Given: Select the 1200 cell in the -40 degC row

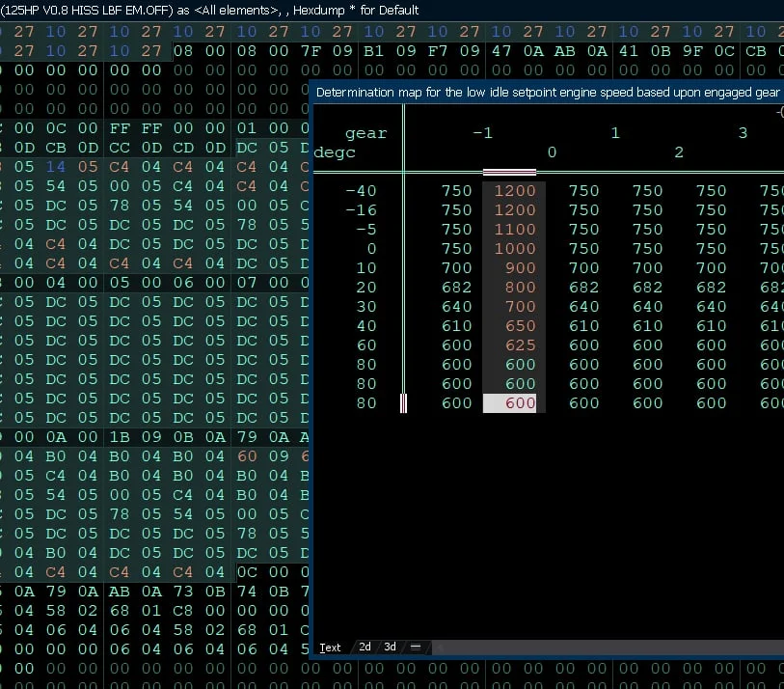Looking at the screenshot, I should pos(515,191).
